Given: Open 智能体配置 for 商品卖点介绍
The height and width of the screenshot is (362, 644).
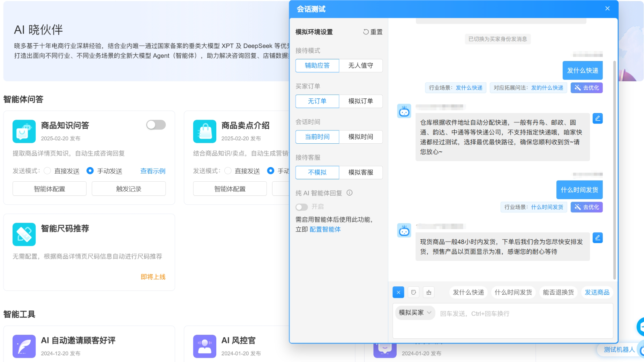Looking at the screenshot, I should pyautogui.click(x=230, y=189).
